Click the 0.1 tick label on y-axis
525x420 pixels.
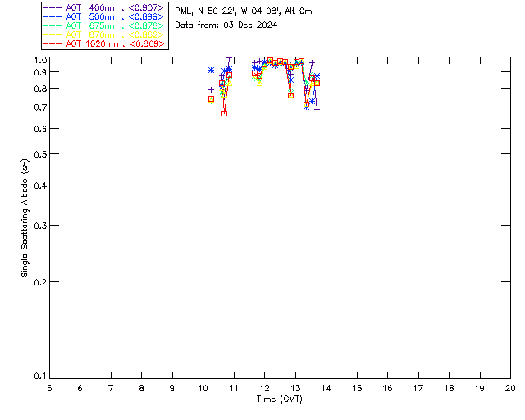(40, 377)
